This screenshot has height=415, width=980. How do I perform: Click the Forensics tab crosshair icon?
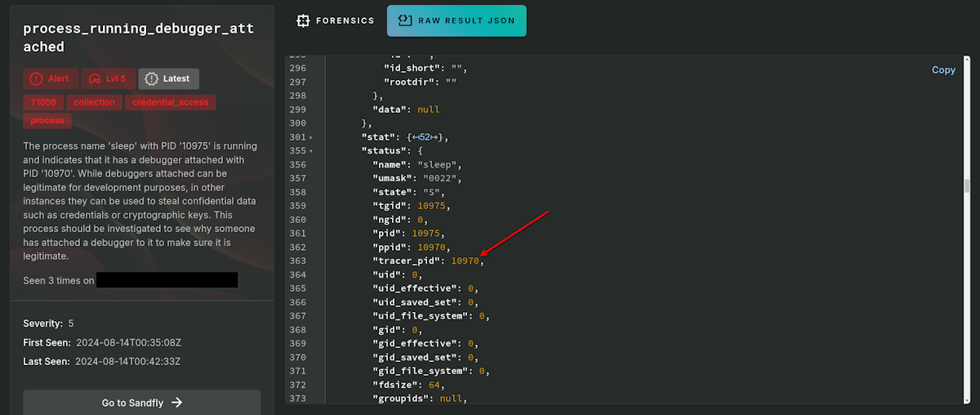click(x=304, y=20)
